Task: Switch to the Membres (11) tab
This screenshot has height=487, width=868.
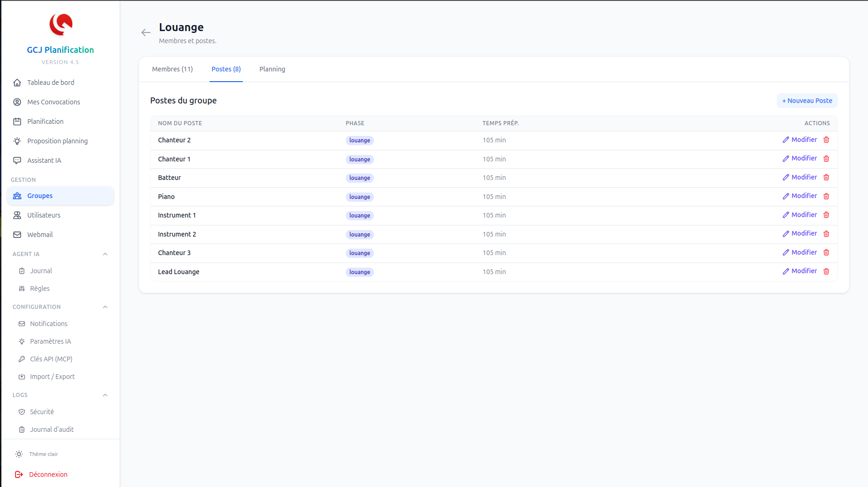Action: (x=172, y=69)
